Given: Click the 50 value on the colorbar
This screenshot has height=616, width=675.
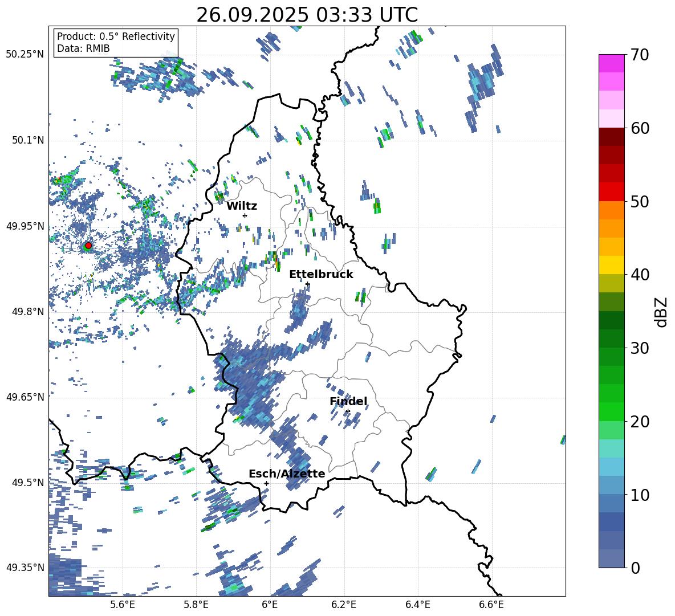Looking at the screenshot, I should 640,202.
